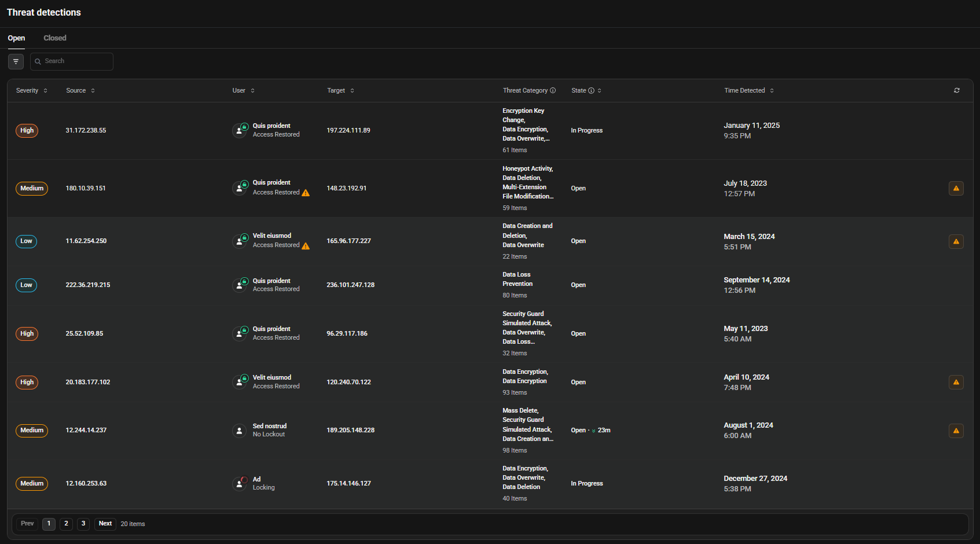Click Threat Category info icon
This screenshot has height=544, width=980.
[553, 90]
